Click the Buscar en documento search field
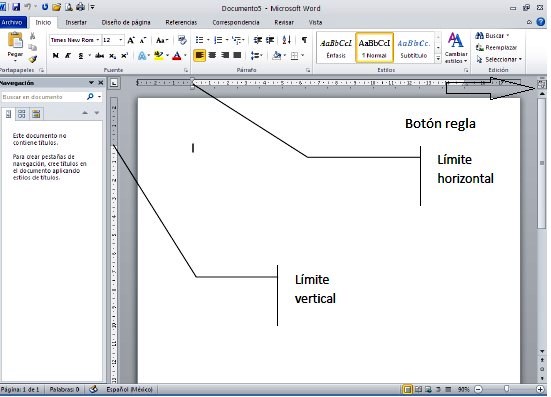551x397 pixels. [x=43, y=97]
